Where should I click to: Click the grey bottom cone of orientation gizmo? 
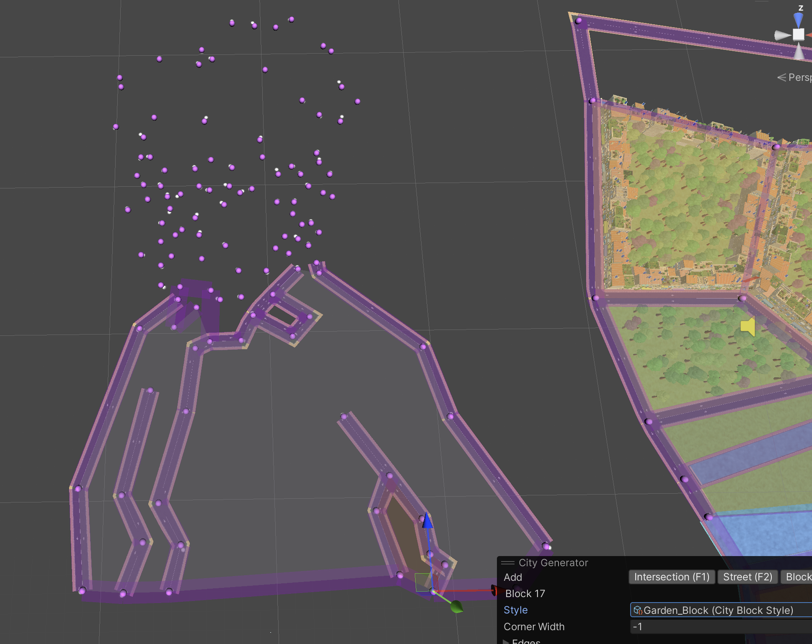pyautogui.click(x=799, y=51)
